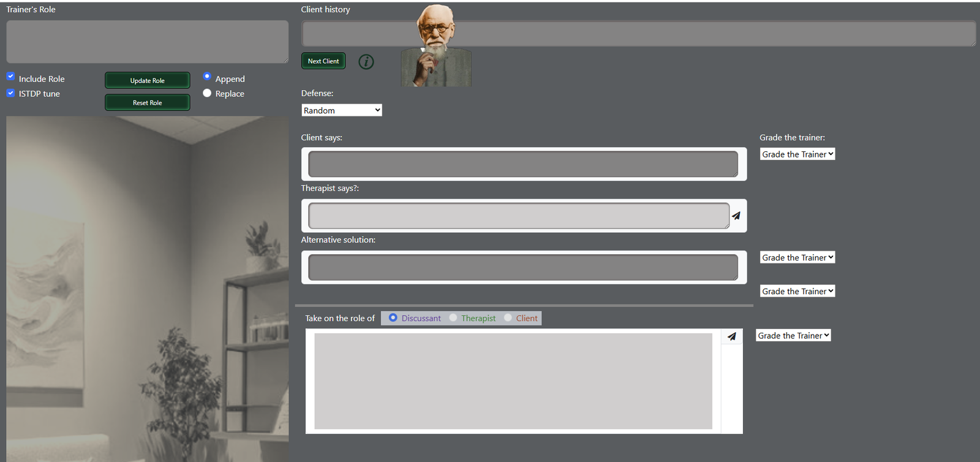The image size is (980, 462).
Task: Send the role chat message with plane icon
Action: coord(732,336)
